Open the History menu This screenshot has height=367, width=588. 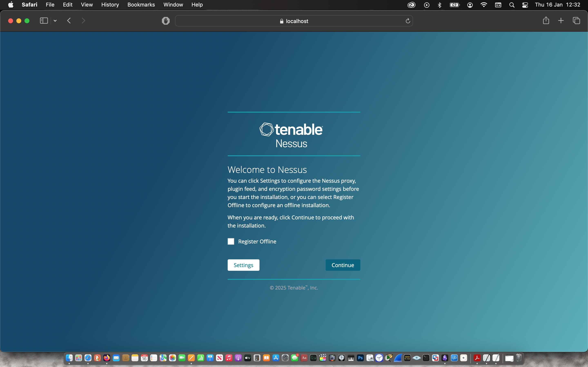coord(110,5)
